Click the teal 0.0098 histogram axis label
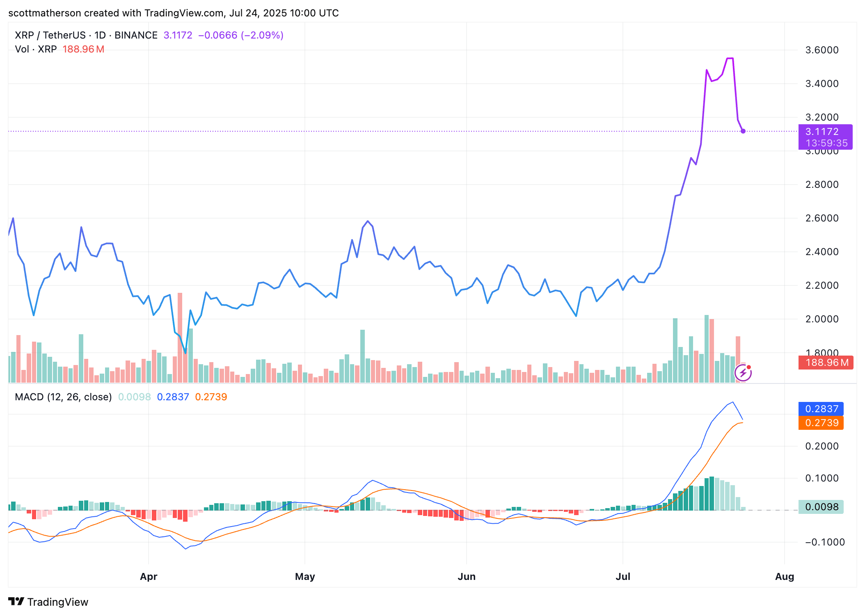Screen dimensions: 865x616 click(x=821, y=507)
